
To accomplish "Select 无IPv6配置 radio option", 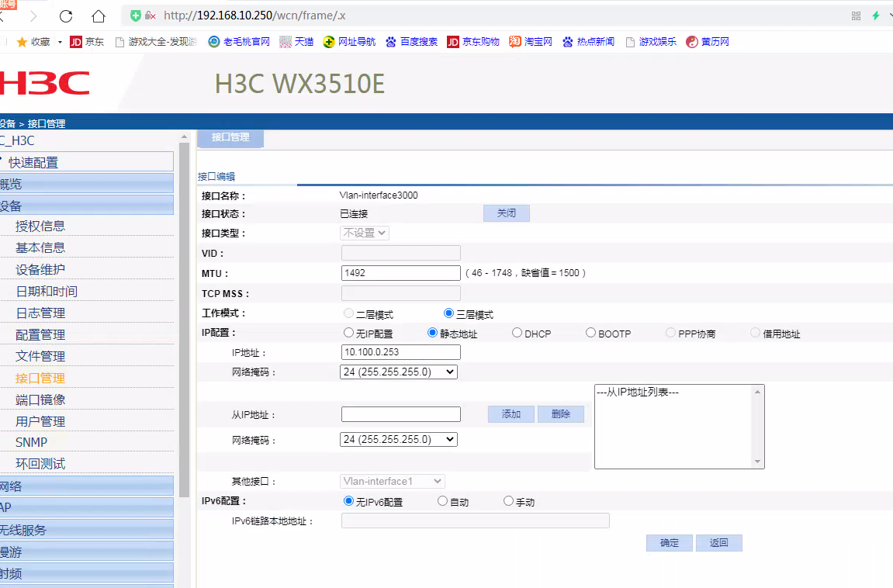I will (348, 501).
